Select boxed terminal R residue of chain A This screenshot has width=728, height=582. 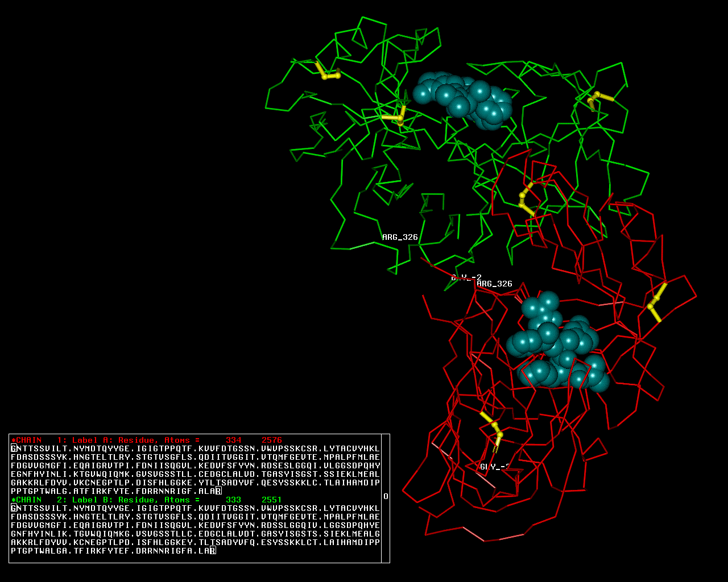pyautogui.click(x=218, y=490)
